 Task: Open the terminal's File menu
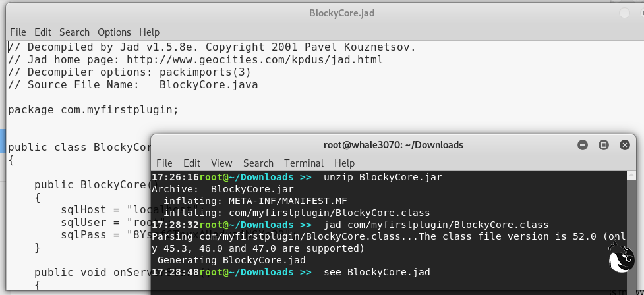pos(164,163)
